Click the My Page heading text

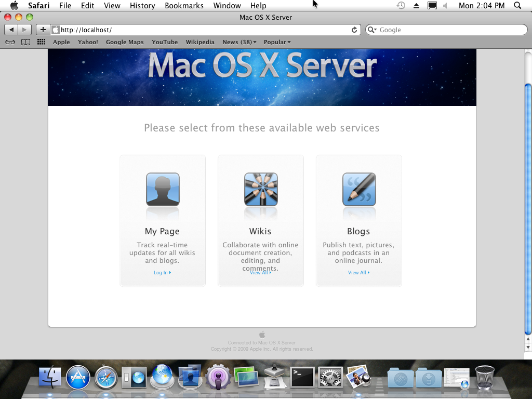[162, 231]
